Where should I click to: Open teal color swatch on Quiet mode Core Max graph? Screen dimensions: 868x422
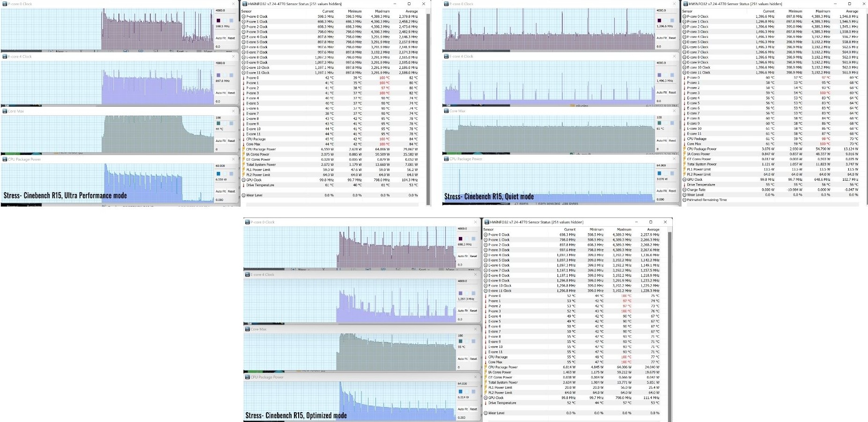pos(659,123)
